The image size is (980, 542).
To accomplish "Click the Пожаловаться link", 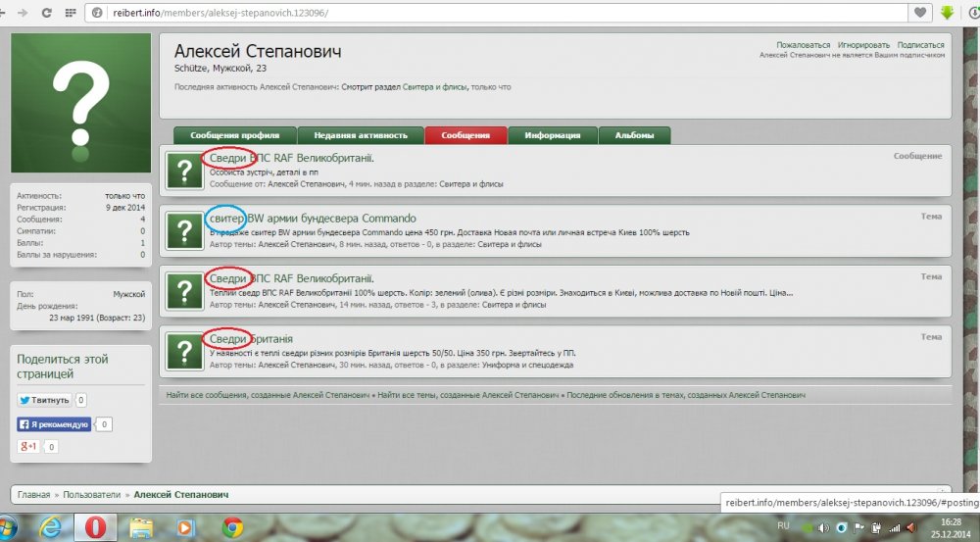I will 804,45.
